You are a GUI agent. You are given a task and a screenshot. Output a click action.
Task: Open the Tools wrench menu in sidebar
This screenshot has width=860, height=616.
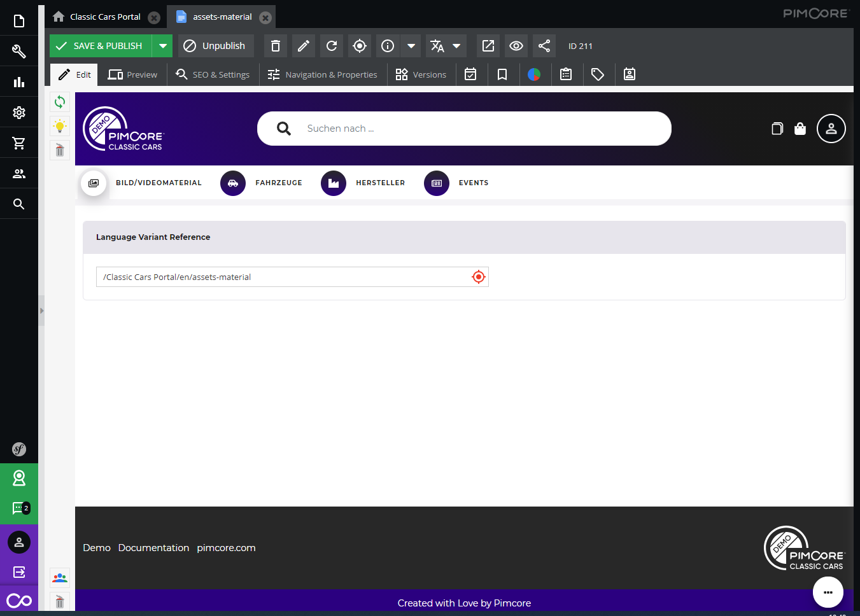coord(19,52)
